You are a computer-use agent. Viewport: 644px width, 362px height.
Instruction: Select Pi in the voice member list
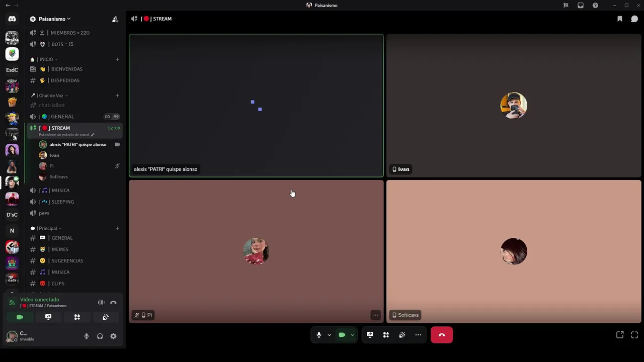click(x=79, y=166)
